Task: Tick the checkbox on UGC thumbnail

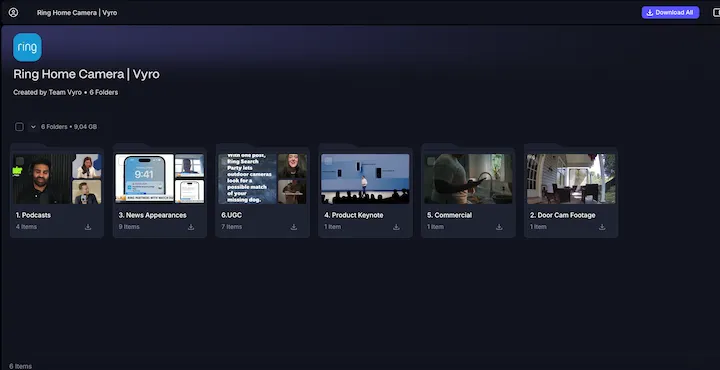Action: click(x=225, y=161)
